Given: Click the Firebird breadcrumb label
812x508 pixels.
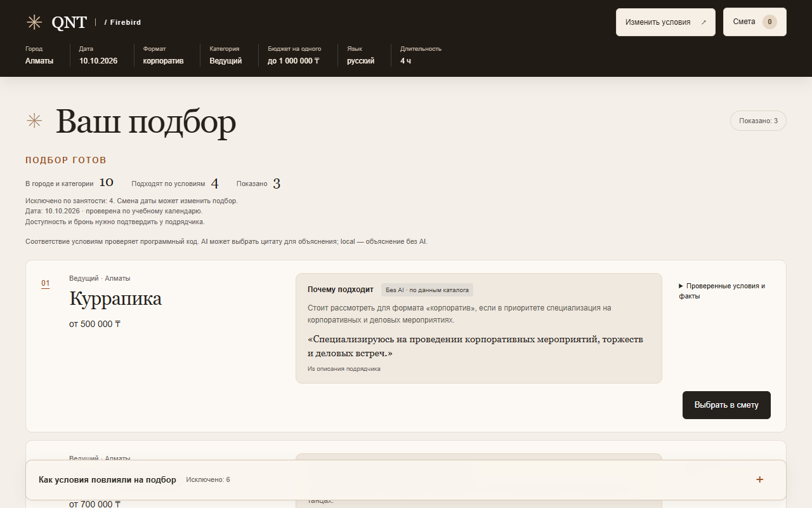Looking at the screenshot, I should point(123,22).
